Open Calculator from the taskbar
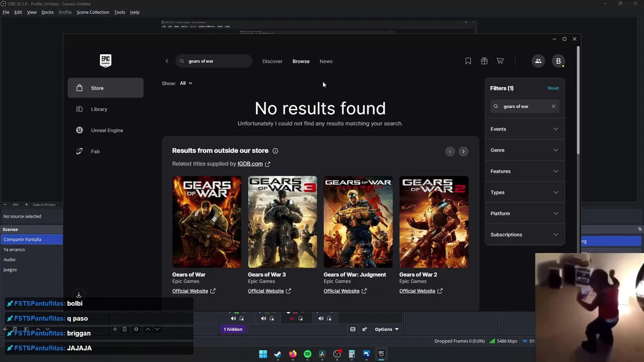The width and height of the screenshot is (644, 362). 352,354
